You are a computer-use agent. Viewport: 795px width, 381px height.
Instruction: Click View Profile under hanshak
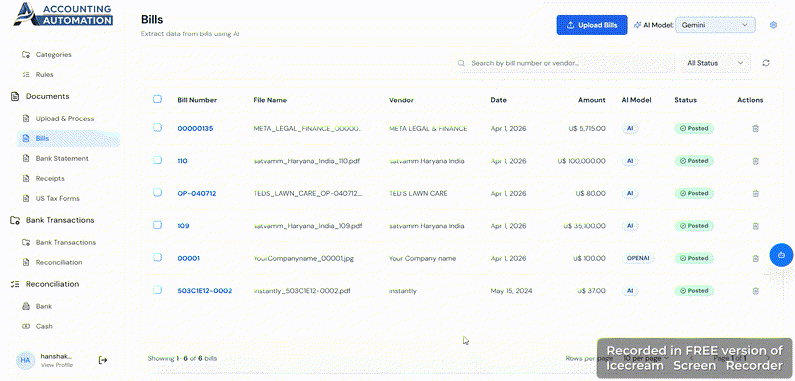click(57, 365)
